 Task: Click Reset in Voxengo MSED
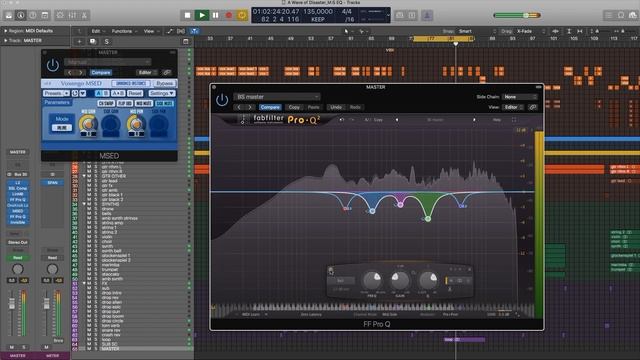coord(135,93)
